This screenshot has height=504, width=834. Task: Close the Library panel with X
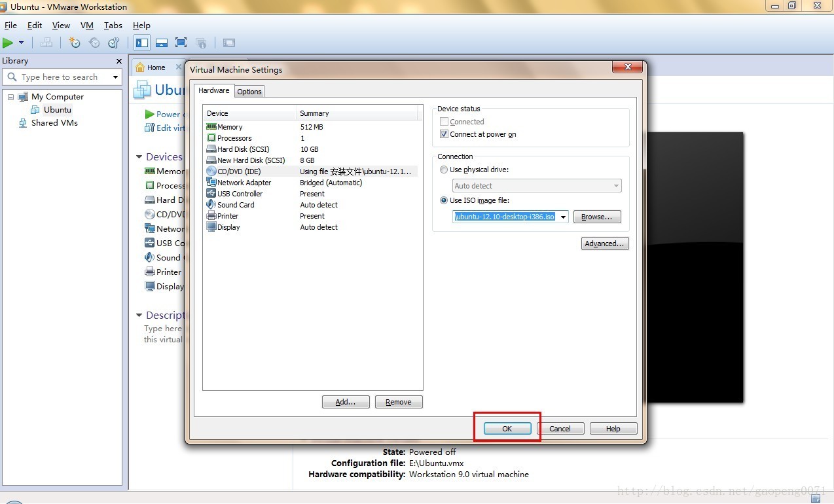coord(118,61)
